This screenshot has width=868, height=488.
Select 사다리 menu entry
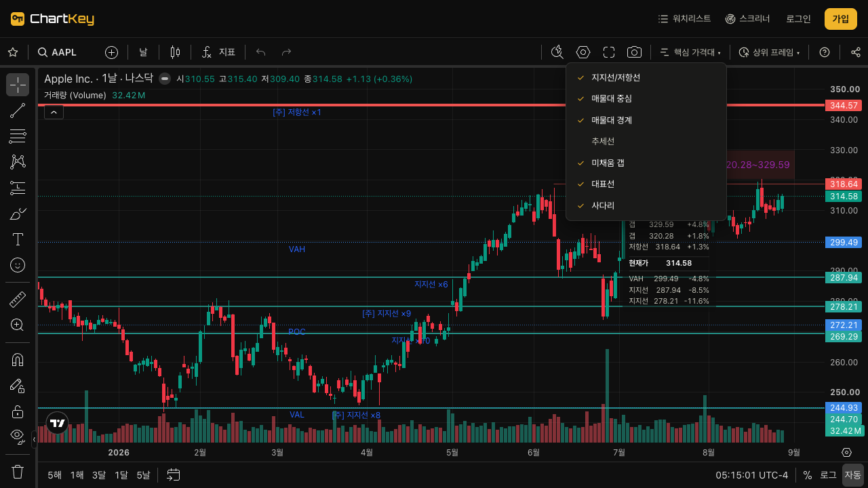click(x=646, y=205)
